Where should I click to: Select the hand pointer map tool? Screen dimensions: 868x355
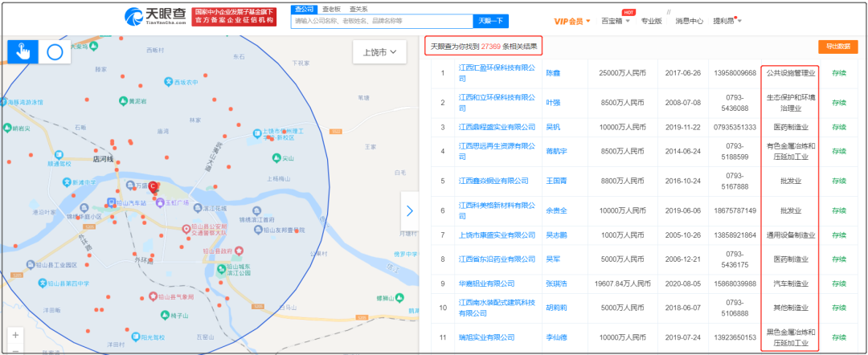pos(23,52)
